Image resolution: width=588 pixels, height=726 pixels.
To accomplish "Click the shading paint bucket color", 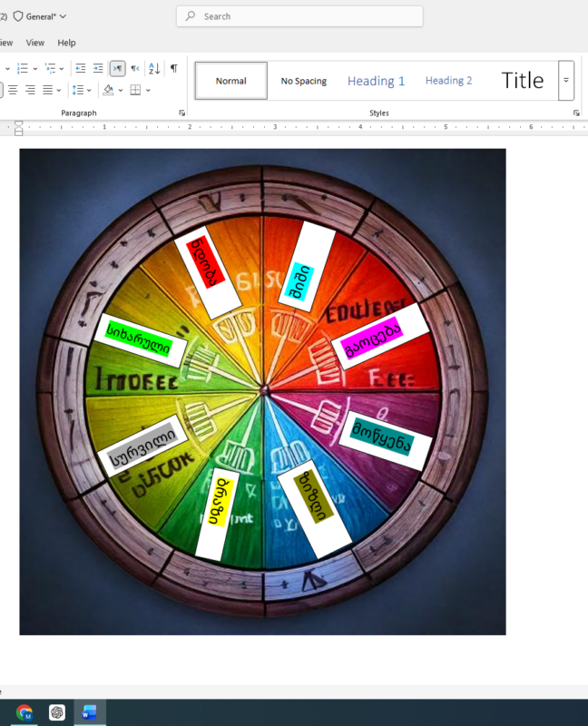I will 108,90.
